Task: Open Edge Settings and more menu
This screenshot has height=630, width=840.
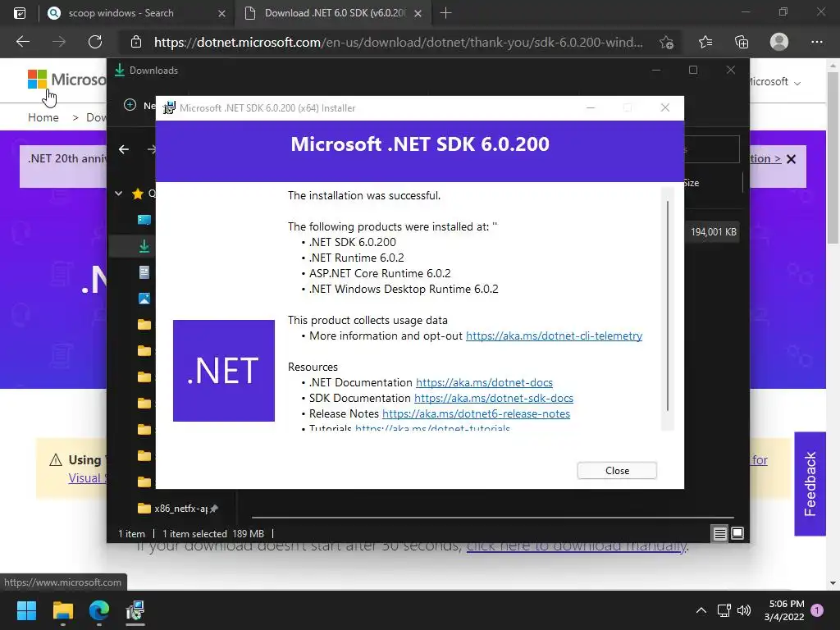Action: click(x=816, y=42)
